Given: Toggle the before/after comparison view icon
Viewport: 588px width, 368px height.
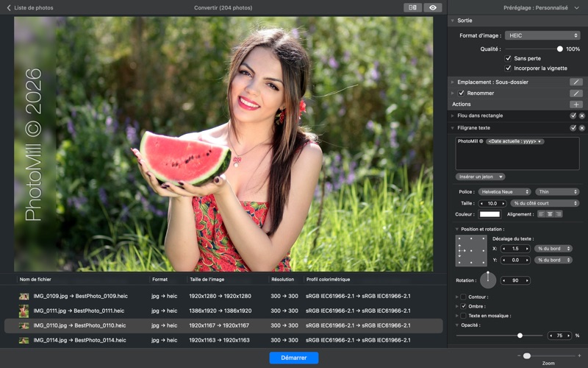Looking at the screenshot, I should (x=412, y=7).
